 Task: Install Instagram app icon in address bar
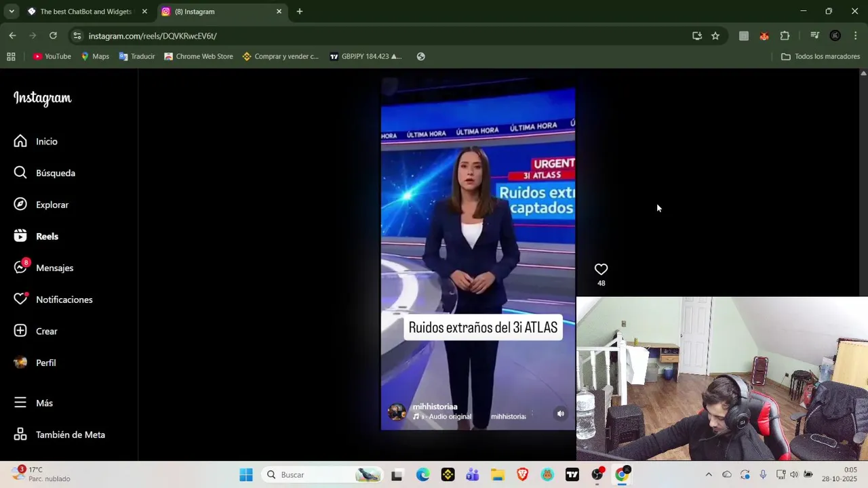point(697,36)
